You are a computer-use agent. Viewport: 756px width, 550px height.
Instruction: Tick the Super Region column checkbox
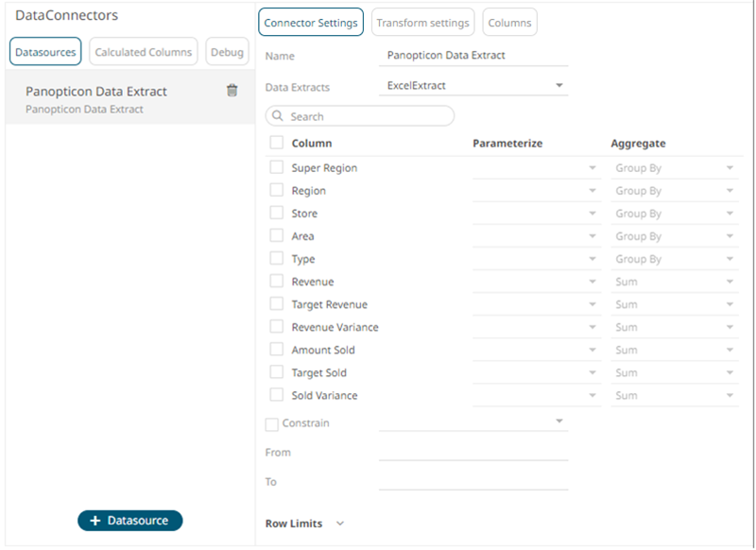click(x=277, y=167)
